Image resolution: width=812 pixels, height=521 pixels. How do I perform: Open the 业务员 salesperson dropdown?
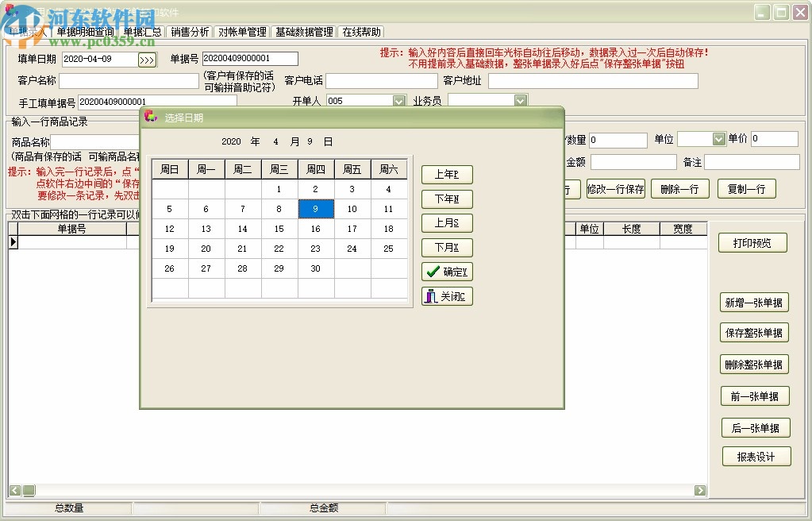coord(518,100)
